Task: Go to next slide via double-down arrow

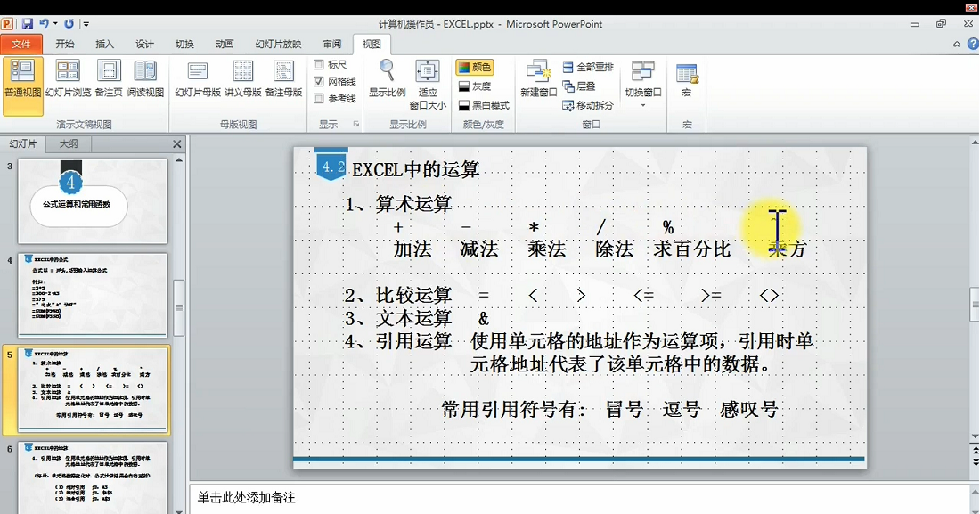Action: point(975,462)
